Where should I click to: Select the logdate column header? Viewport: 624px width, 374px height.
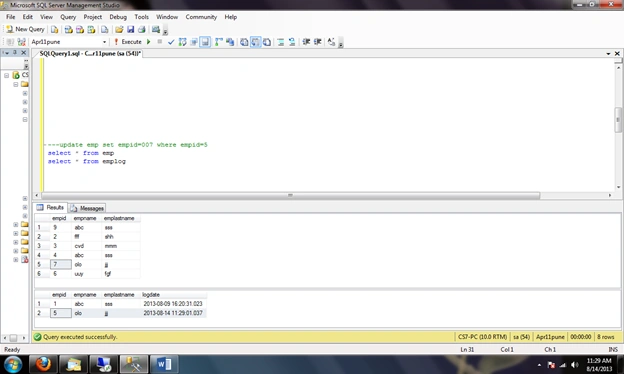(173, 295)
